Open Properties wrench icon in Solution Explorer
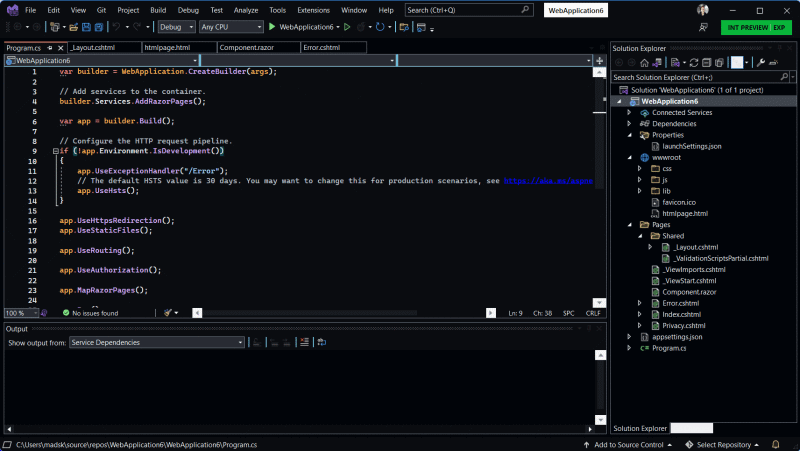The width and height of the screenshot is (800, 451). click(x=761, y=62)
